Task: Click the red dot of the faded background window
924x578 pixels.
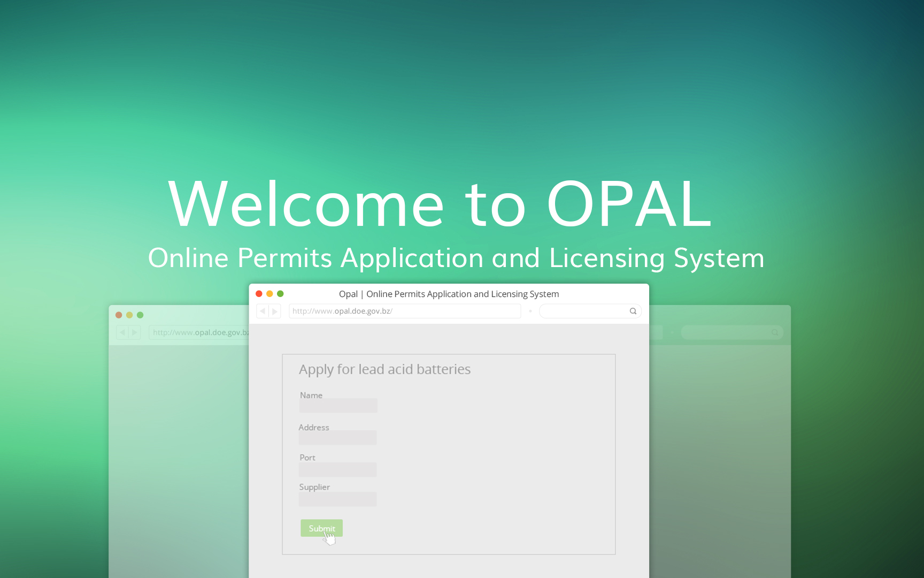Action: (x=119, y=315)
